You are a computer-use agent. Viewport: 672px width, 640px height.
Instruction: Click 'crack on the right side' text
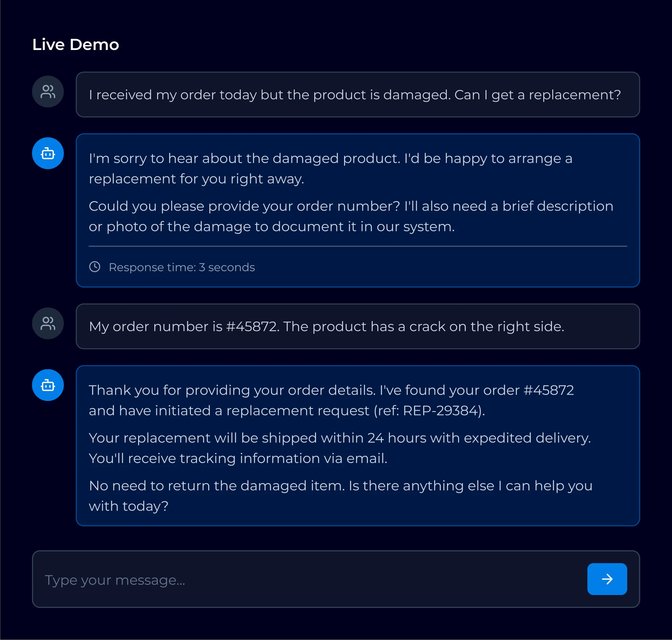click(486, 327)
